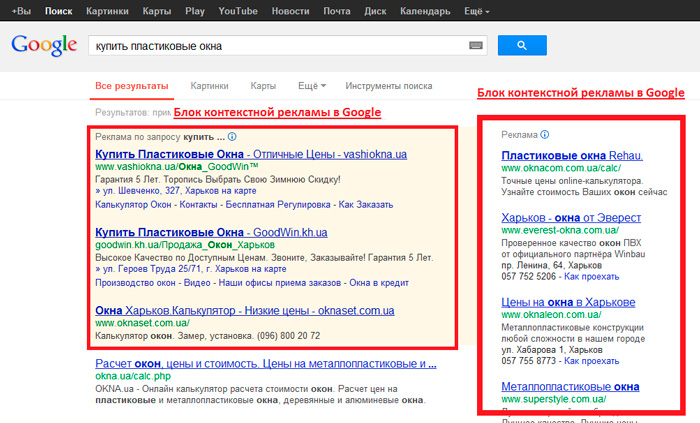
Task: Open right-column ad 'Пластиковые окна Rehau'
Action: pos(572,156)
